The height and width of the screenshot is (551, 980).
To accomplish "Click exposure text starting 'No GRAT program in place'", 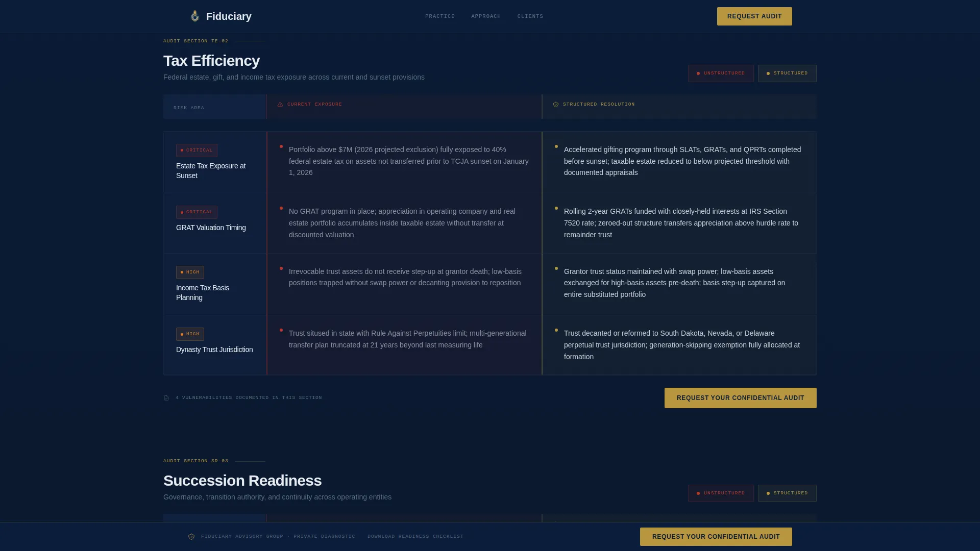I will click(402, 223).
